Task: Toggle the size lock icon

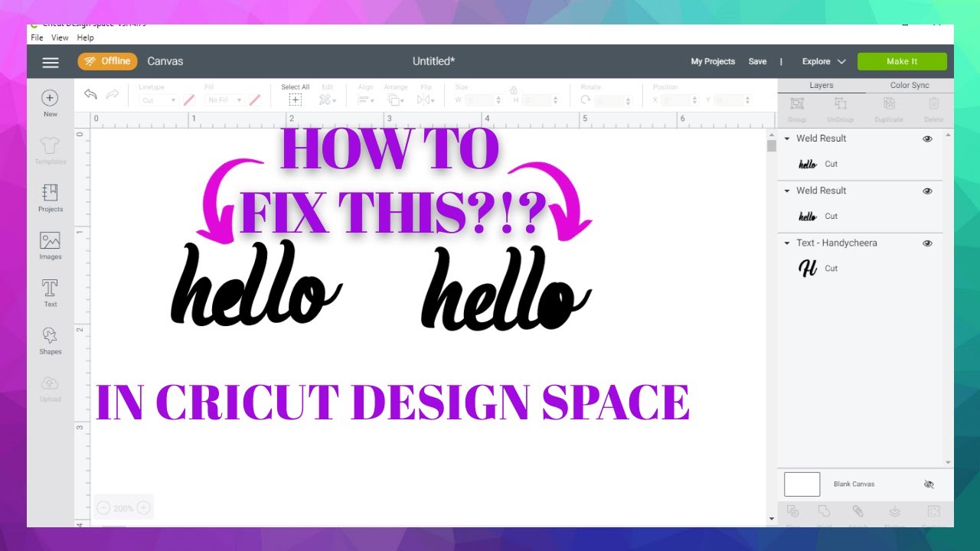Action: tap(514, 90)
